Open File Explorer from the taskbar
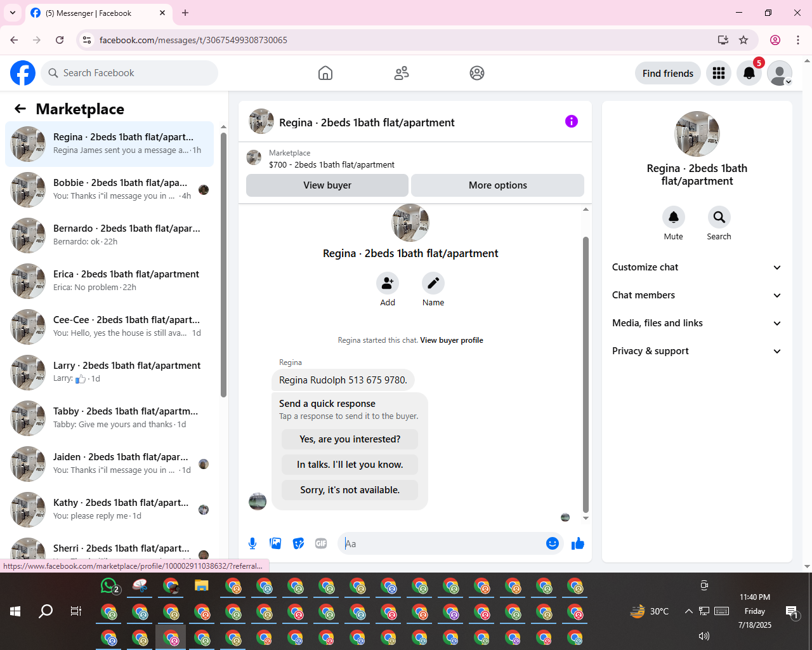Image resolution: width=812 pixels, height=650 pixels. (x=202, y=586)
